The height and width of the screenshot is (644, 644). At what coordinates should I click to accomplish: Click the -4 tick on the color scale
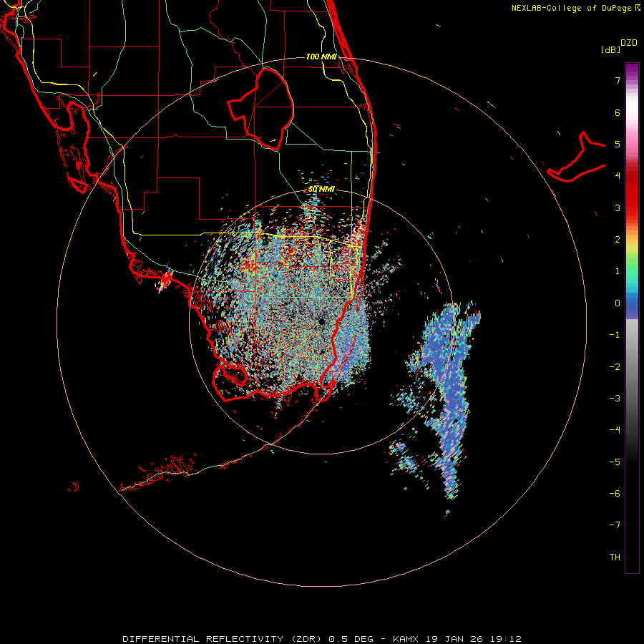pyautogui.click(x=615, y=429)
